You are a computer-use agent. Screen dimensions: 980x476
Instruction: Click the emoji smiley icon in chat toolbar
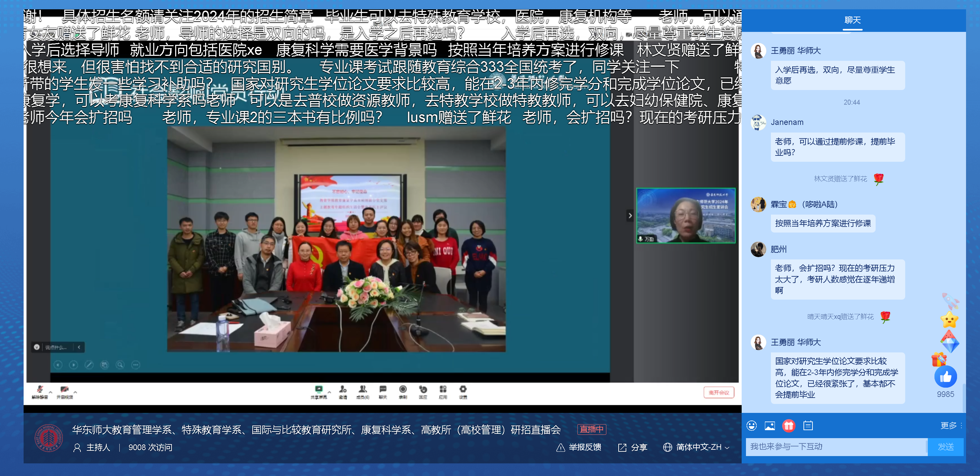click(x=752, y=426)
